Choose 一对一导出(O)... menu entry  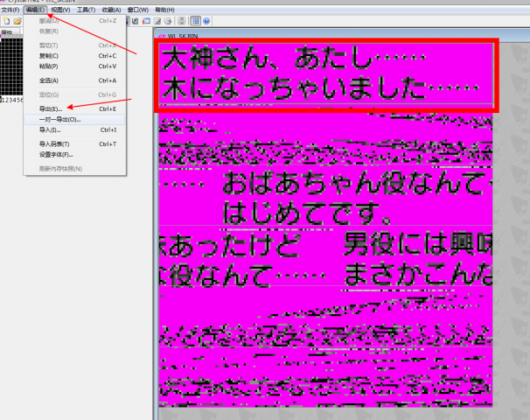pos(74,119)
